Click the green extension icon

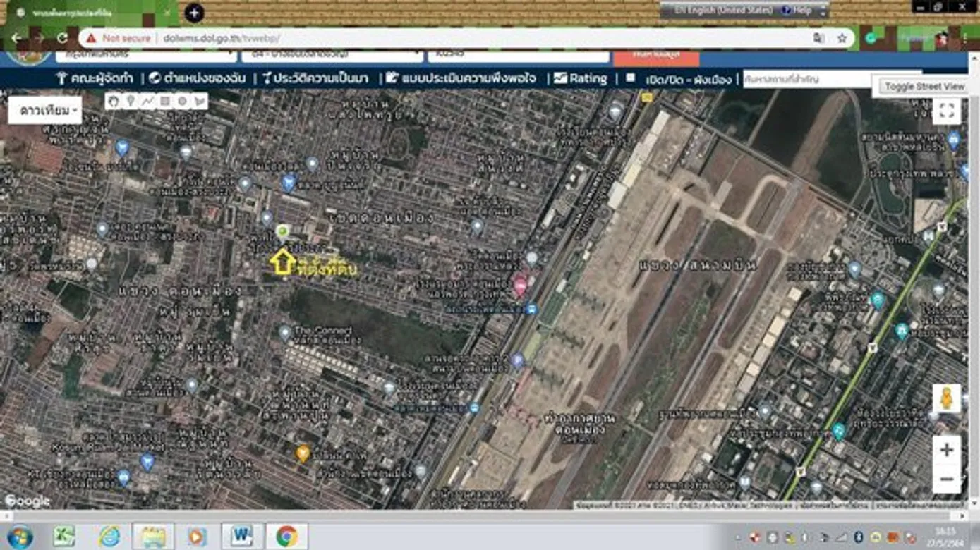pos(872,38)
